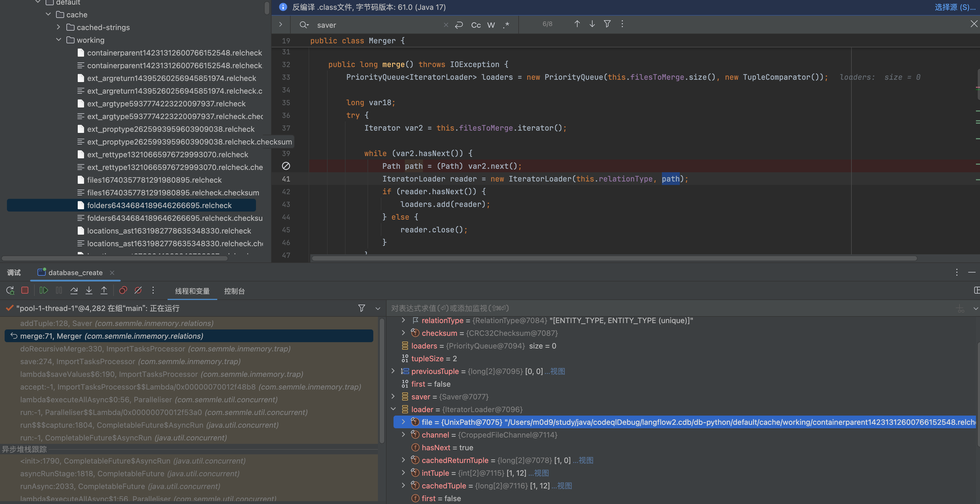
Task: Expand saver variable node
Action: 393,397
